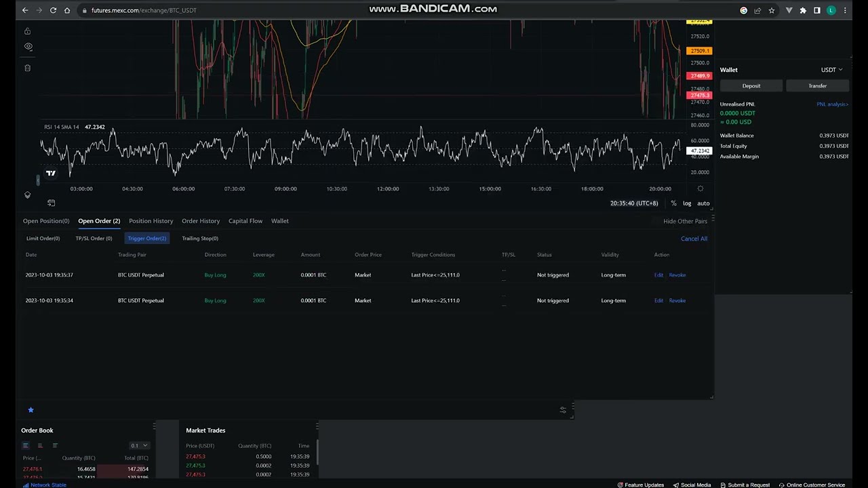The height and width of the screenshot is (488, 868).
Task: Click chart panel collapse handle left of time axis
Action: [x=37, y=180]
